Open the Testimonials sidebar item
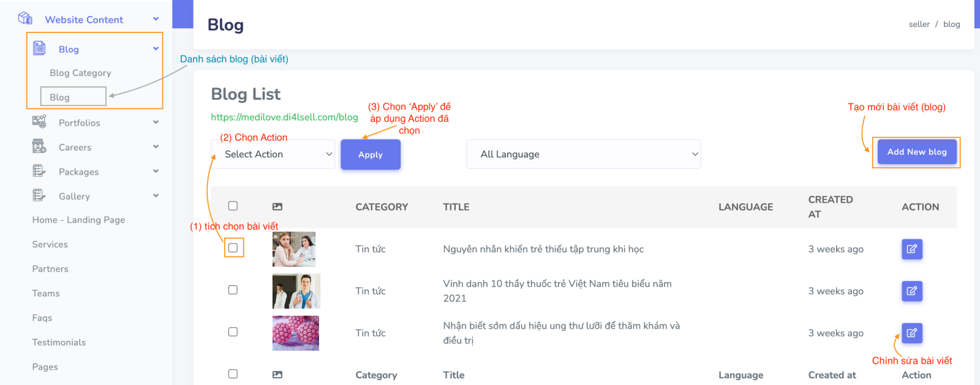Screen dimensions: 980x385 59,342
